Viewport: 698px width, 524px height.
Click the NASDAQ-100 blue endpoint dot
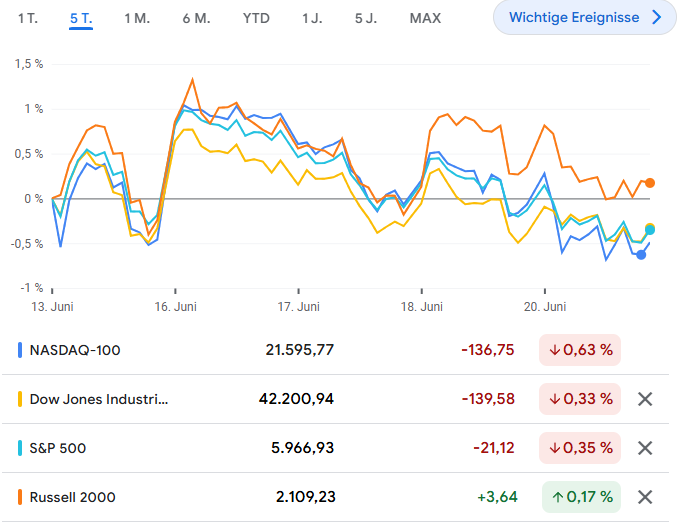pyautogui.click(x=641, y=254)
